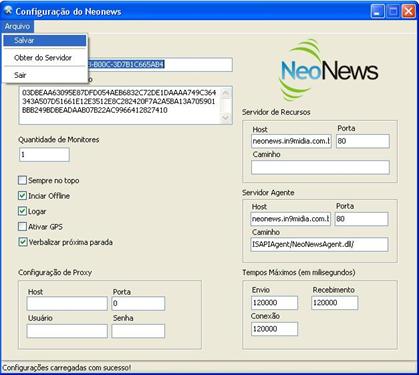419x375 pixels.
Task: Click the Proxy Usuário field
Action: pos(67,331)
